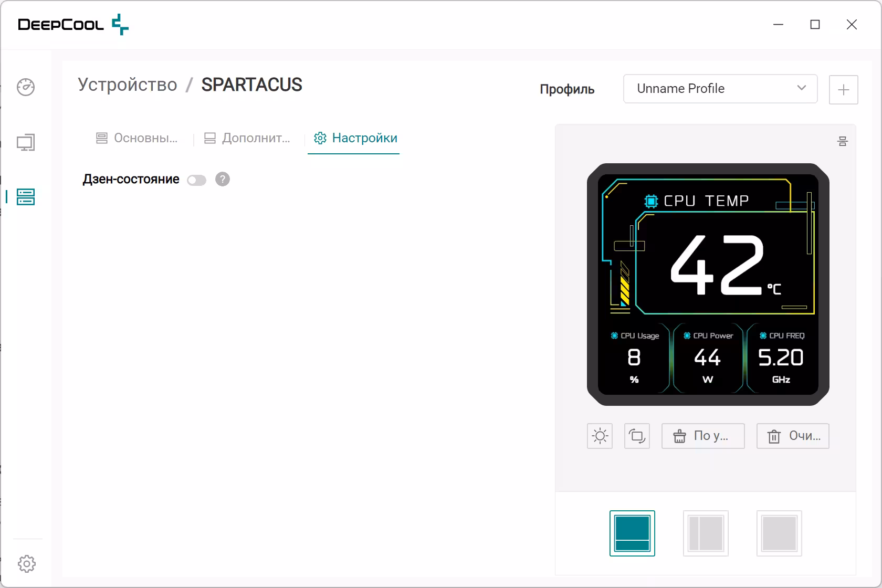
Task: Select the two-column layout thumbnail
Action: 706,533
